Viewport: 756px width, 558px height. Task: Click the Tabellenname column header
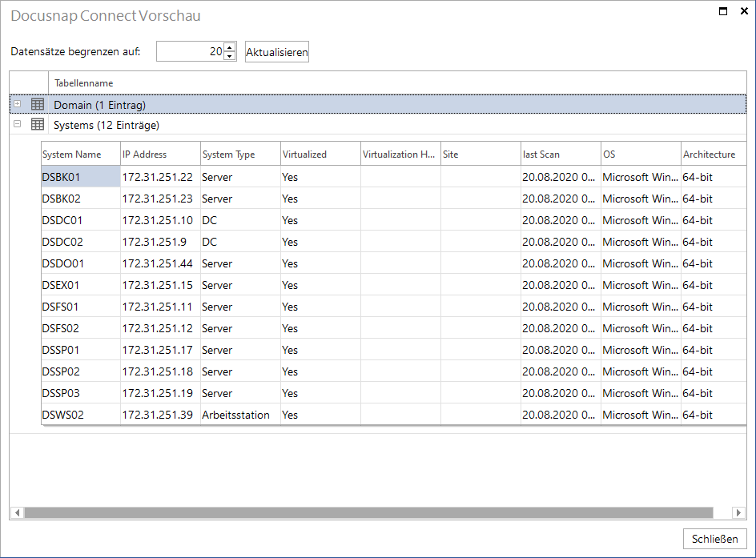pyautogui.click(x=397, y=83)
